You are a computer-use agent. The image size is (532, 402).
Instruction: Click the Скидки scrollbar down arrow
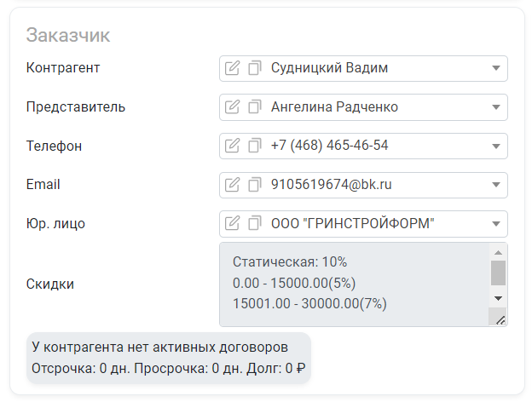498,298
